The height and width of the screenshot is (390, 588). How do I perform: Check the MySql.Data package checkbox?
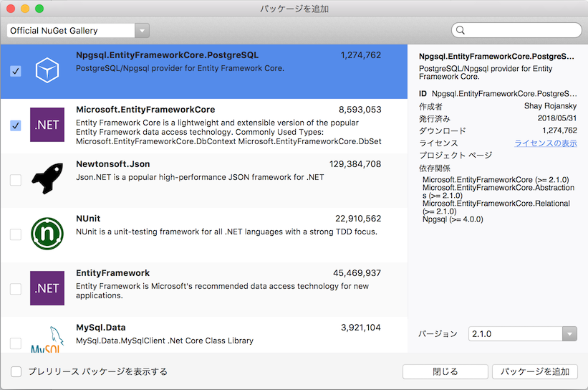click(15, 343)
